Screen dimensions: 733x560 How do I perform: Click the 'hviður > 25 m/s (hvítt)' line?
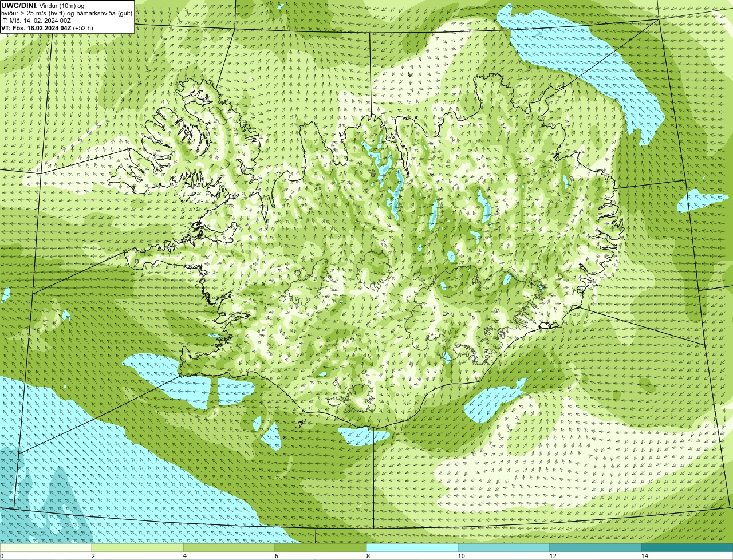click(x=67, y=13)
